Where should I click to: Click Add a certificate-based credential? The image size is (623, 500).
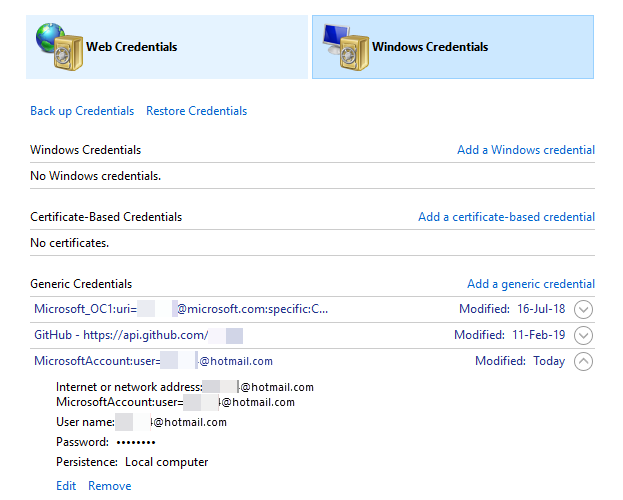tap(507, 217)
